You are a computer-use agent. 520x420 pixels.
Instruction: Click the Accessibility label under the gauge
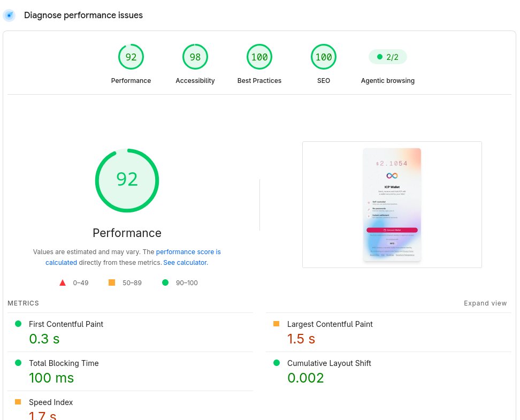coord(195,81)
